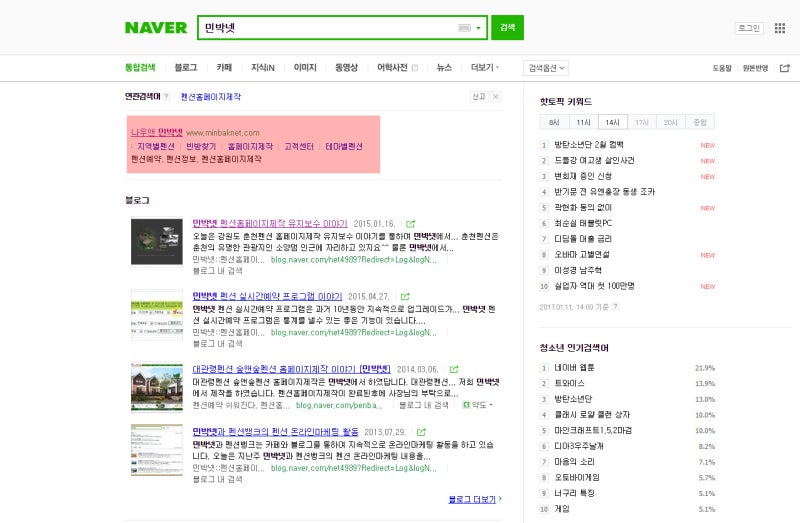The height and width of the screenshot is (523, 800).
Task: Click the share icon beside 원본반영
Action: 785,68
